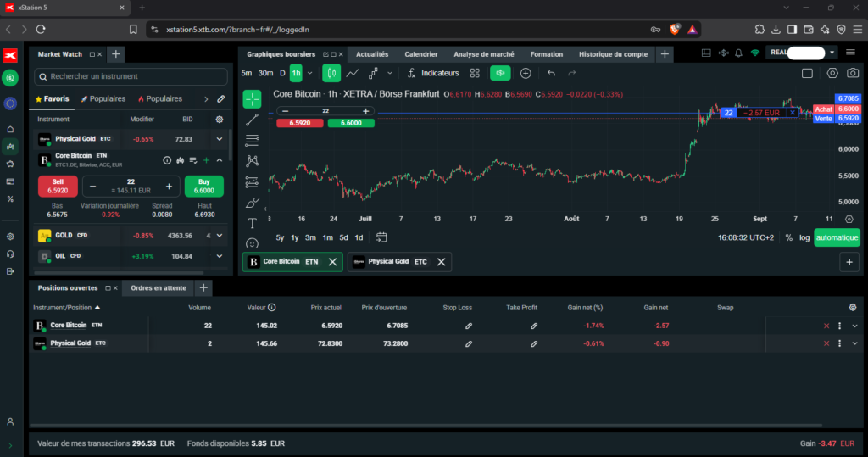Expand Core Bitcoin position details chevron
The image size is (868, 457).
[854, 326]
